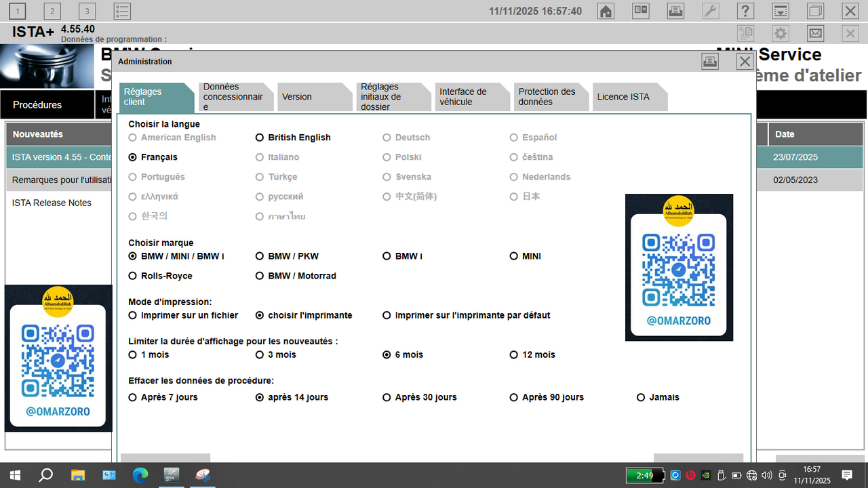Set data deletion Après 30 jours
The image size is (868, 488).
(420, 397)
